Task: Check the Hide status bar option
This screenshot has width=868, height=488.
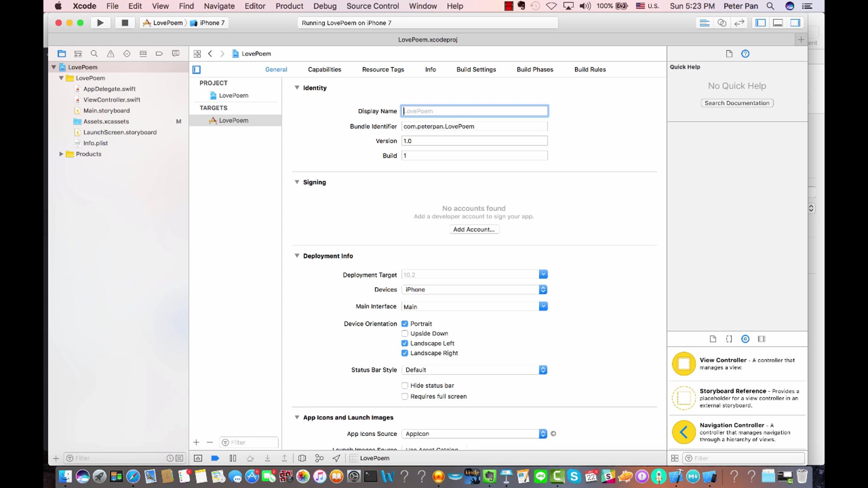Action: tap(405, 385)
